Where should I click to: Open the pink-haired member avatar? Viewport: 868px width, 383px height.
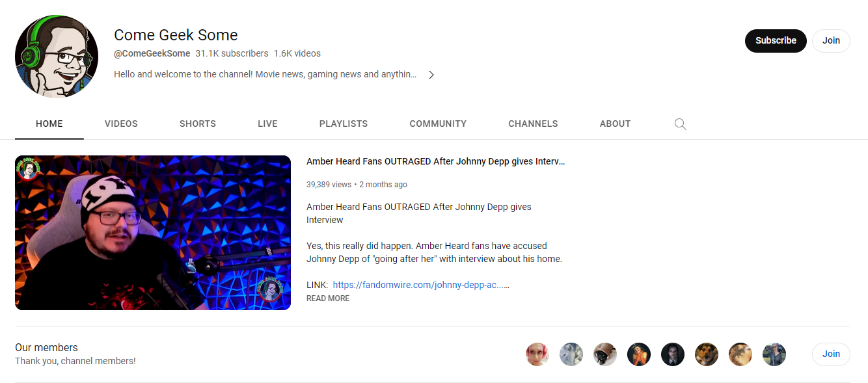coord(537,354)
